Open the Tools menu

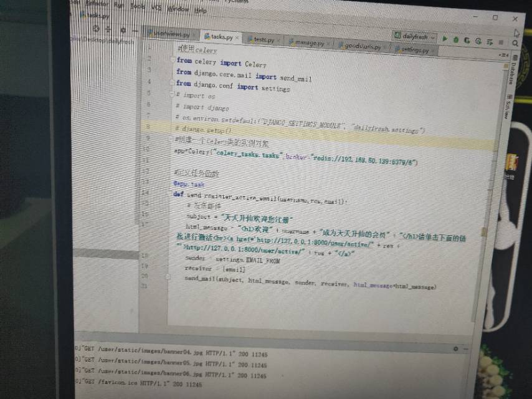pos(138,6)
